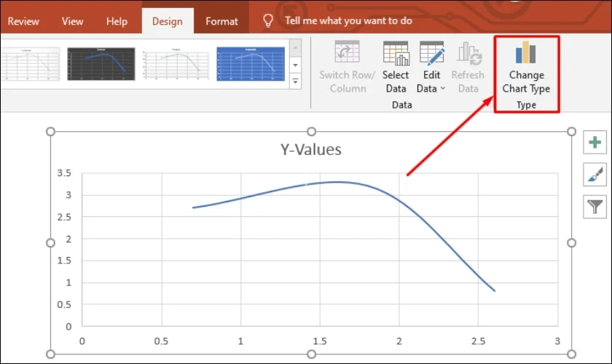Viewport: 612px width, 364px height.
Task: Select the Y-Values chart title
Action: click(310, 149)
